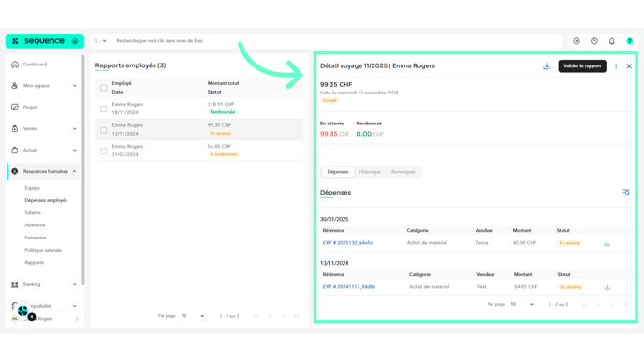Open Equipe in the sidebar
Image resolution: width=644 pixels, height=362 pixels.
point(32,188)
